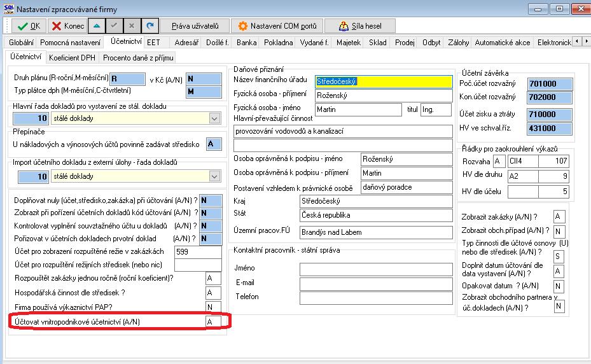591x364 pixels.
Task: Click účet rozpuštěné režie field 599
Action: (x=198, y=251)
